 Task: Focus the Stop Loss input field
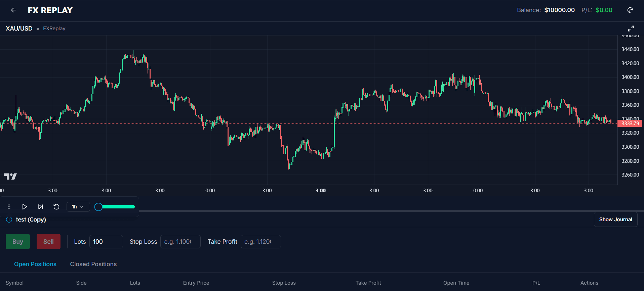(x=180, y=242)
